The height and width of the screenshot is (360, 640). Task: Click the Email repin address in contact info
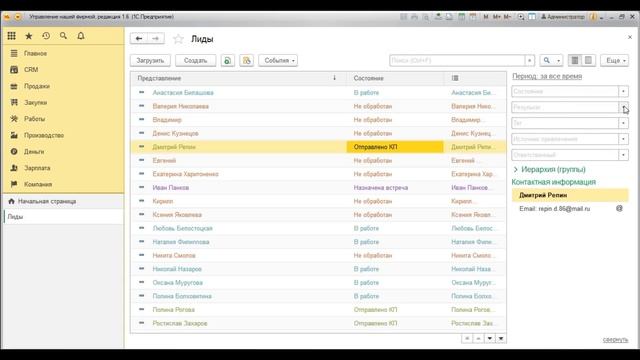pos(554,209)
